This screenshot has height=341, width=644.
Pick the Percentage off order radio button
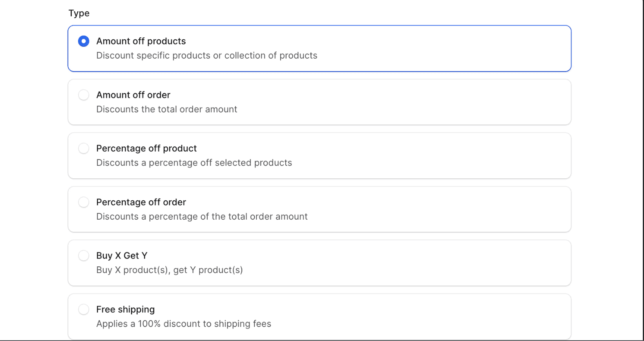coord(84,202)
